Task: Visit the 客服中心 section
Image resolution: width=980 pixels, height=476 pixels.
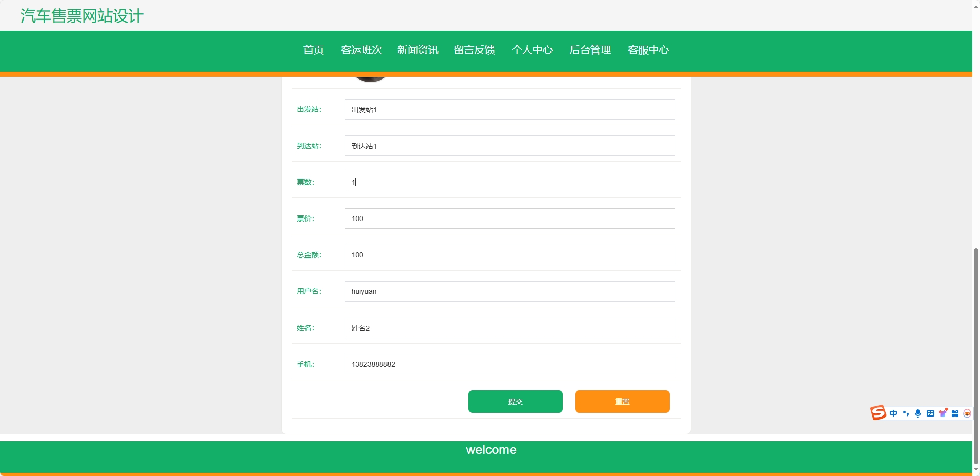Action: point(648,50)
